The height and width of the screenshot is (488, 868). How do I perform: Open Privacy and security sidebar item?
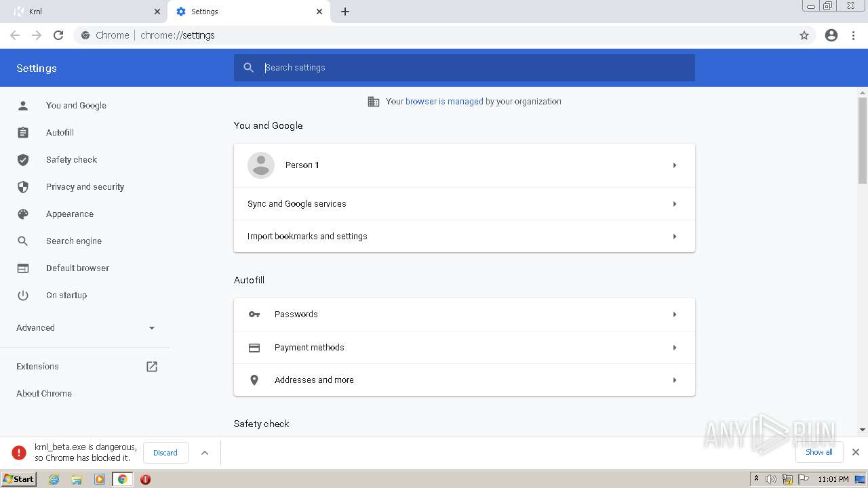coord(85,187)
